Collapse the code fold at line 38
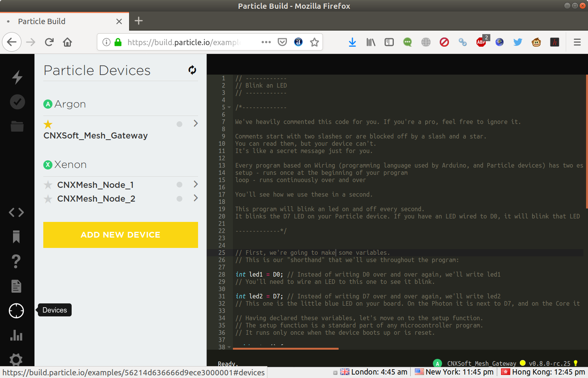This screenshot has height=378, width=588. 229,347
